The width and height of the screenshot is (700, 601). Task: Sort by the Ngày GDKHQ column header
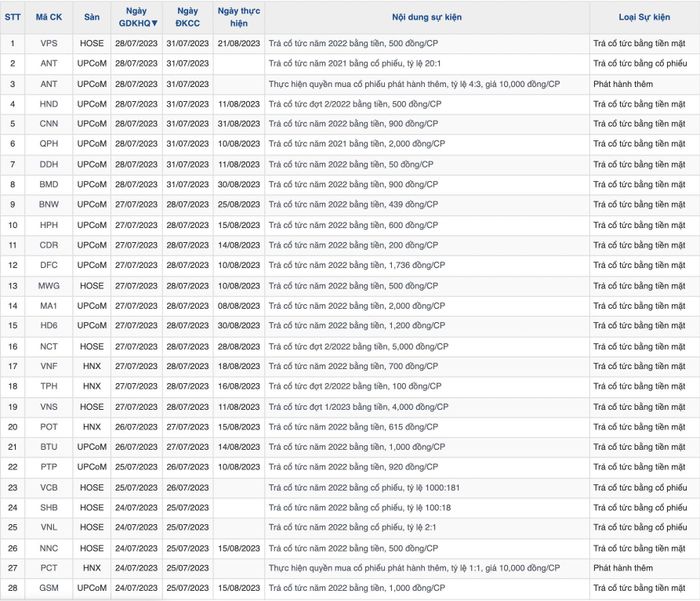pos(136,17)
